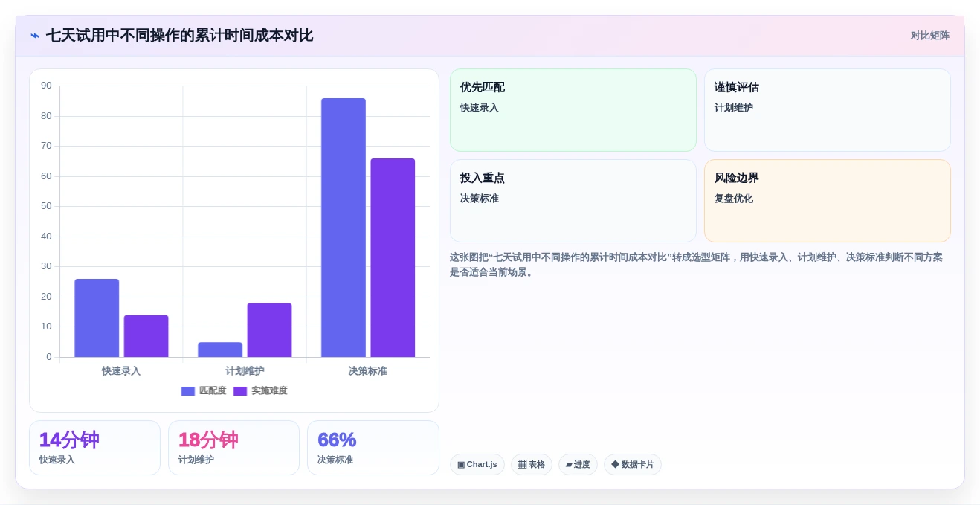Select the 优先匹配 matrix card

click(x=573, y=110)
